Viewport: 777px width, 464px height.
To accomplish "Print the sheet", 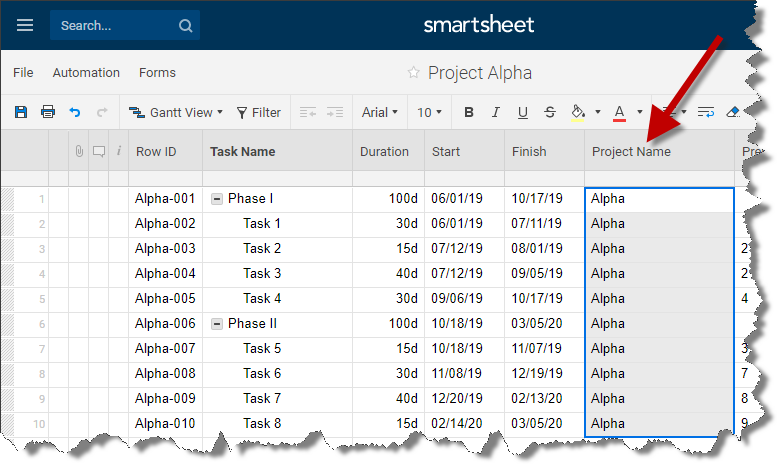I will click(48, 112).
